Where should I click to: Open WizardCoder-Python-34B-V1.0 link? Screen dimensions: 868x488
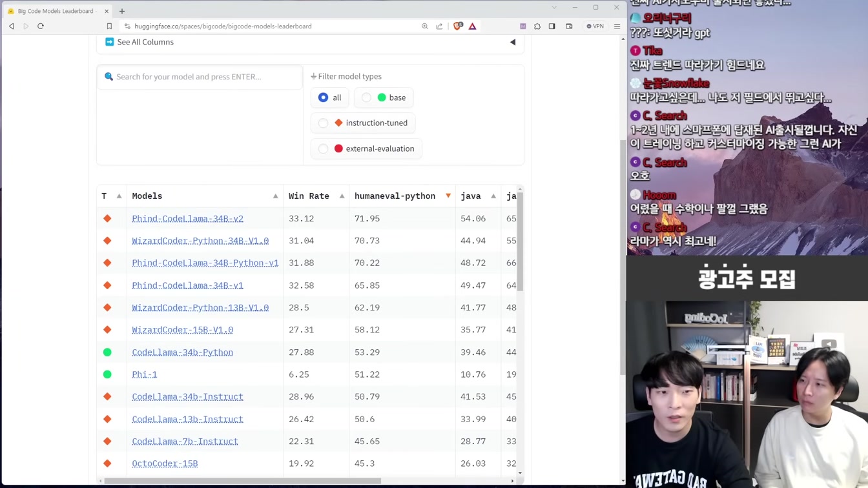click(x=200, y=241)
